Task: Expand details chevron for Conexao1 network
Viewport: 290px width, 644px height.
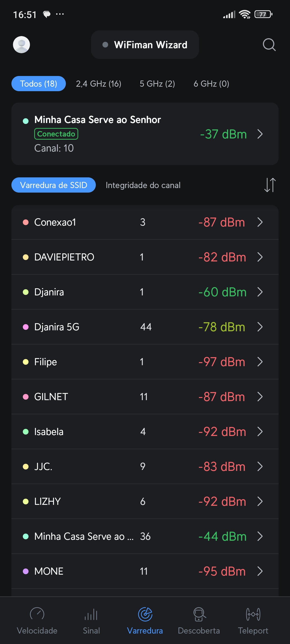Action: pos(260,222)
